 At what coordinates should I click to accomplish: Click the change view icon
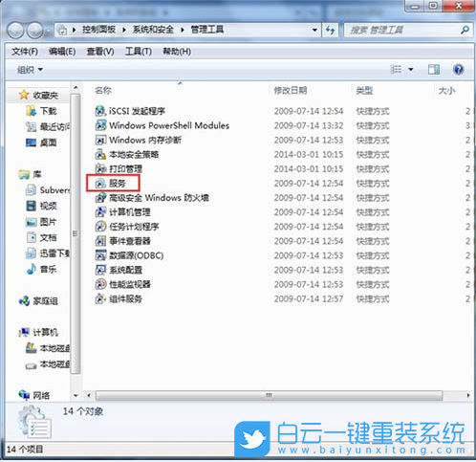[396, 69]
